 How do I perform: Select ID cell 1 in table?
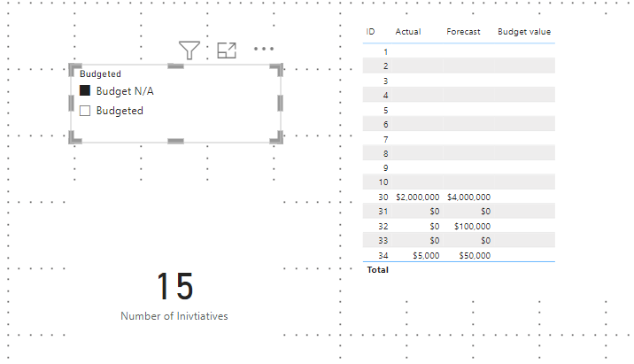(386, 51)
